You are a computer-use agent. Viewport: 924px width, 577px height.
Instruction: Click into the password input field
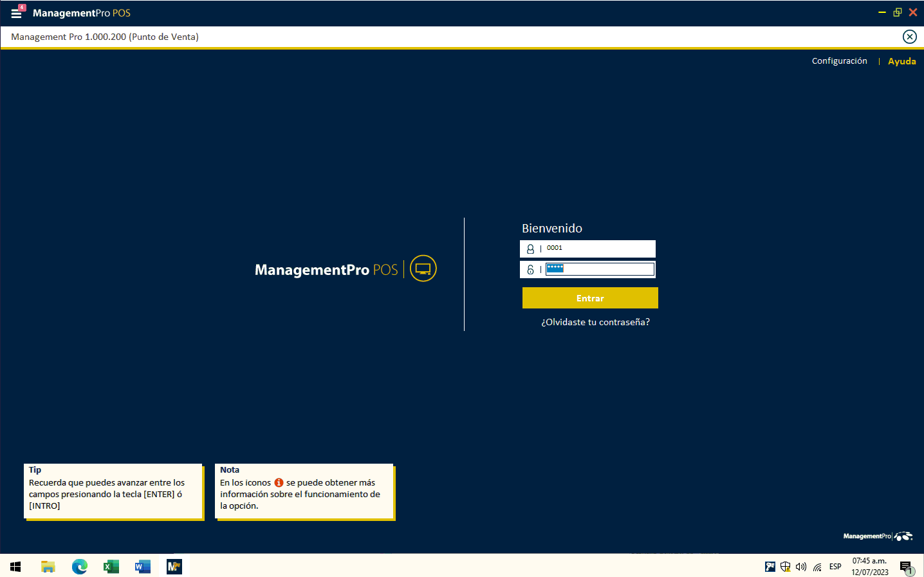600,269
